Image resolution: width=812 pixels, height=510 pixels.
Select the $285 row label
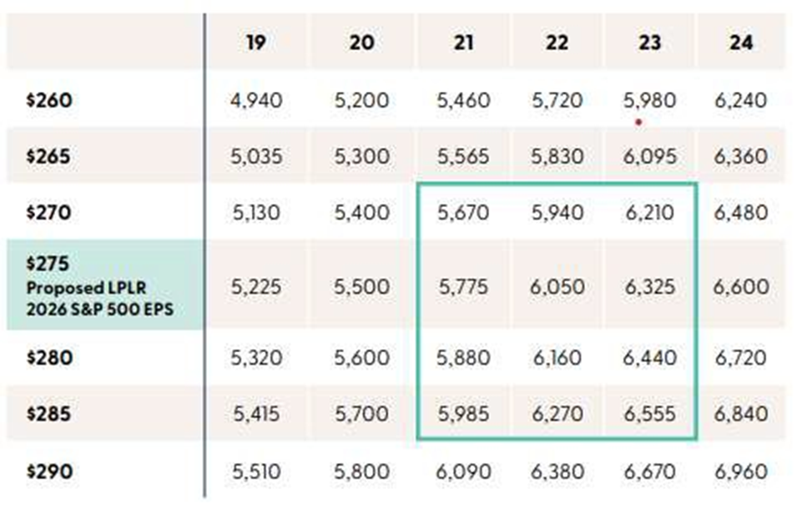[48, 414]
